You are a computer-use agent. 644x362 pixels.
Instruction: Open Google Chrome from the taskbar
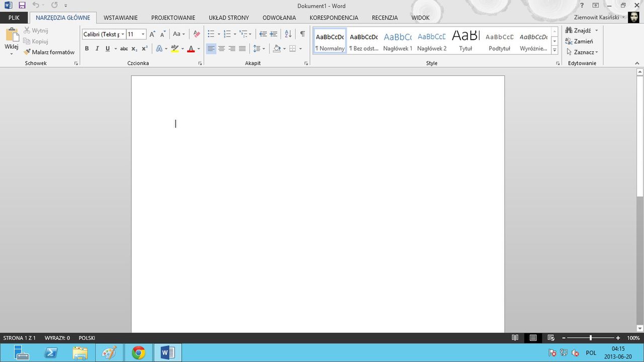point(138,353)
